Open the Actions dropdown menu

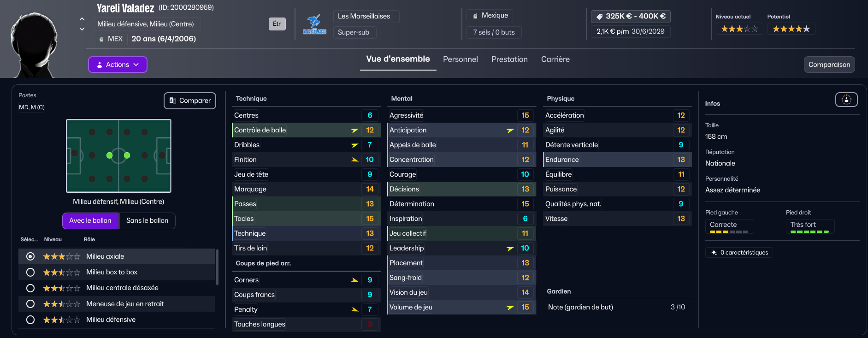118,65
